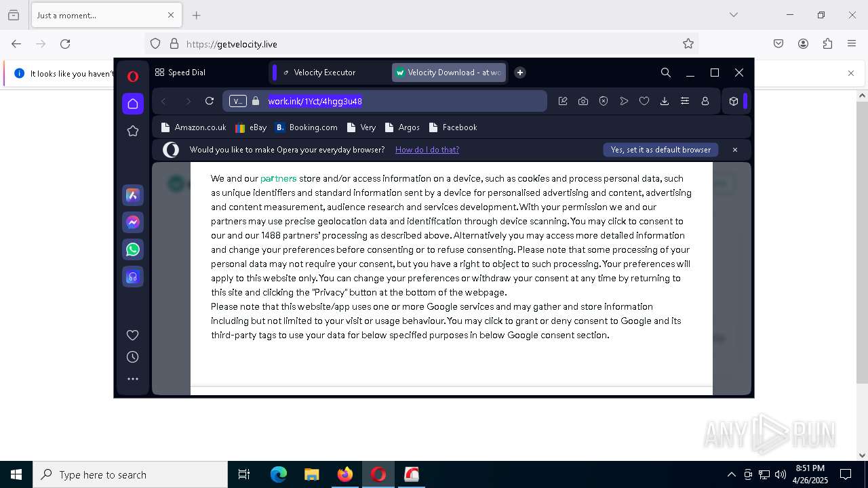Open a new tab in Opera
The width and height of the screenshot is (868, 488).
tap(520, 73)
